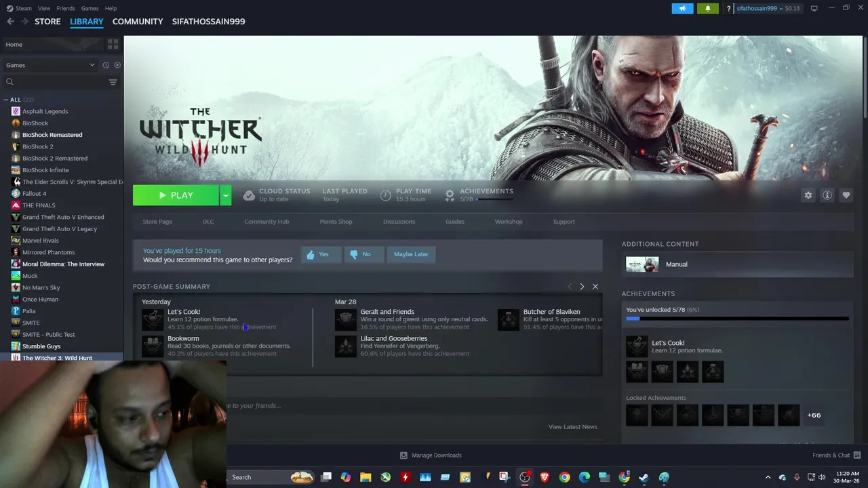Open the View menu
This screenshot has width=868, height=488.
point(44,8)
